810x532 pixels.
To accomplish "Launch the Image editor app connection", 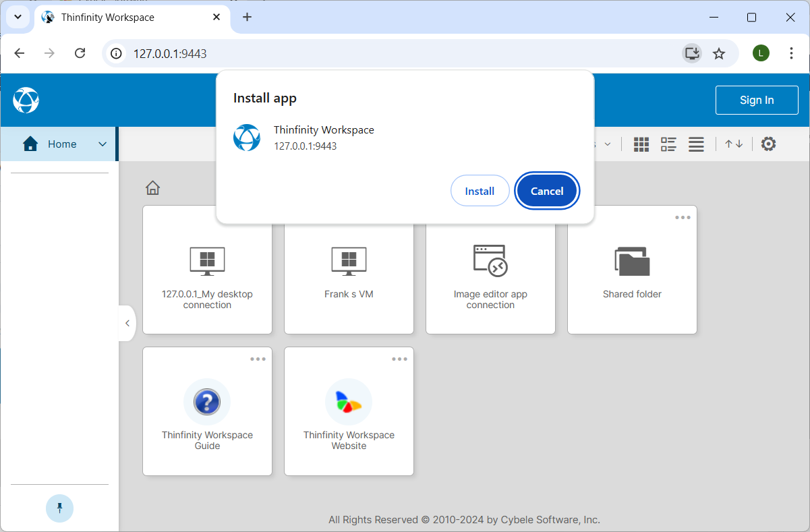I will click(x=490, y=270).
